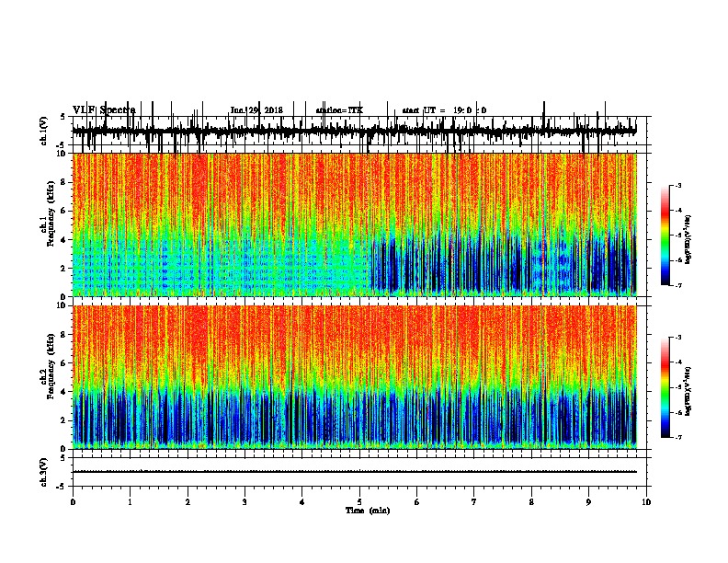
Task: Click the ch.1 voltage waveform trace
Action: click(354, 131)
